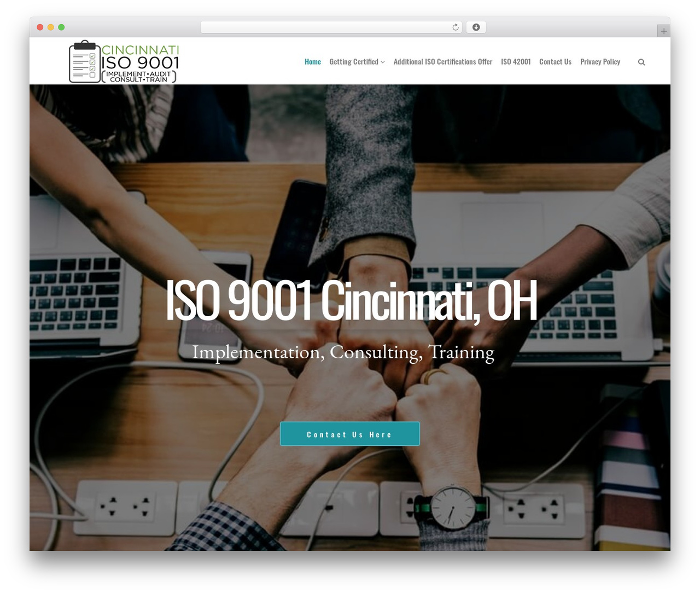This screenshot has height=593, width=700.
Task: Open the Privacy Policy page
Action: tap(600, 62)
